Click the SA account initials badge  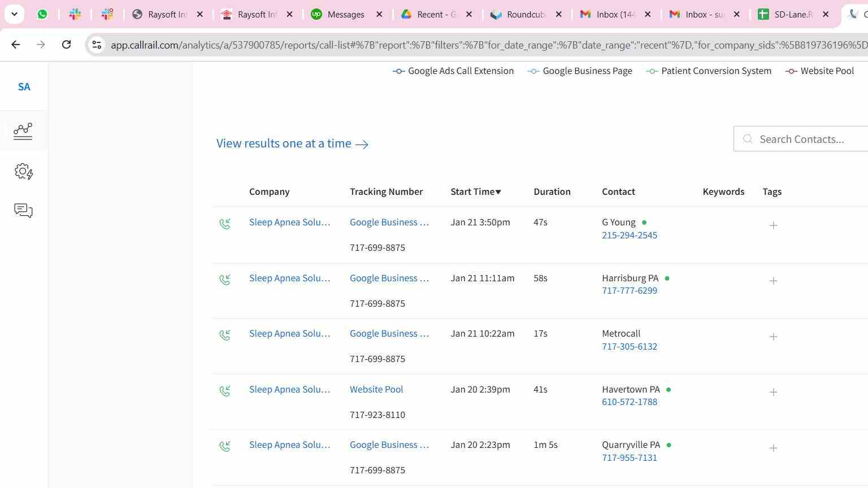click(24, 87)
